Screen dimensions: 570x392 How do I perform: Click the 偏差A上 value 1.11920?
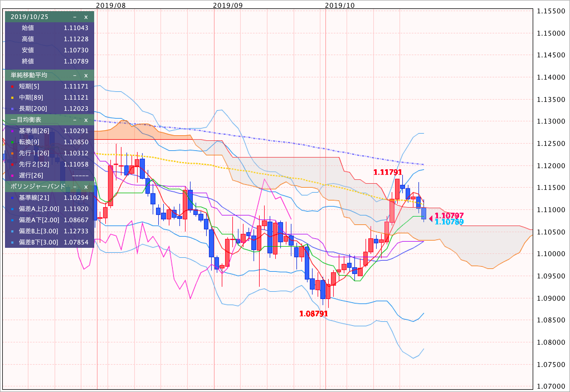pyautogui.click(x=76, y=209)
